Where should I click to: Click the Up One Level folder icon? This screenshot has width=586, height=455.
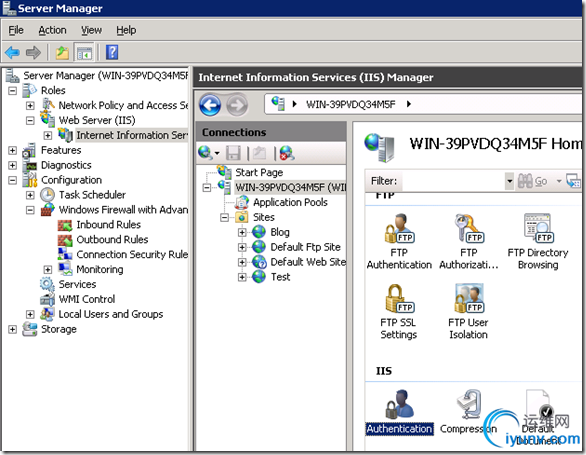[x=62, y=52]
